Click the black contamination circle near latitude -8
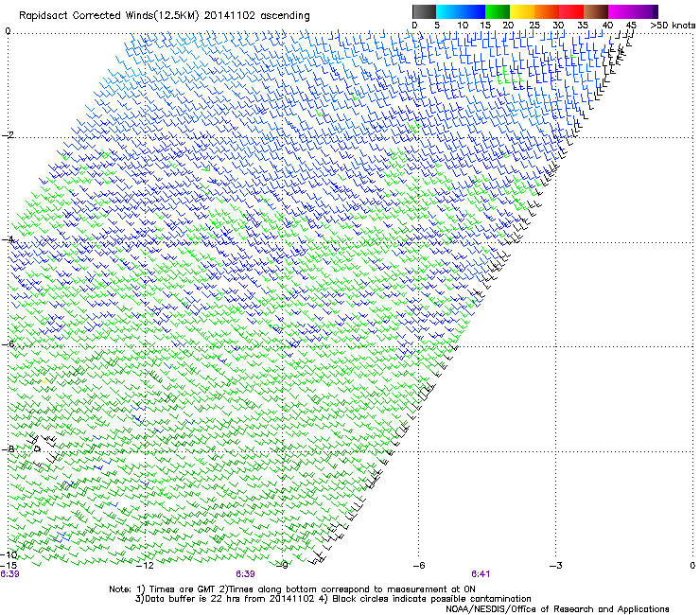Screen dimensions: 700x615 click(38, 448)
